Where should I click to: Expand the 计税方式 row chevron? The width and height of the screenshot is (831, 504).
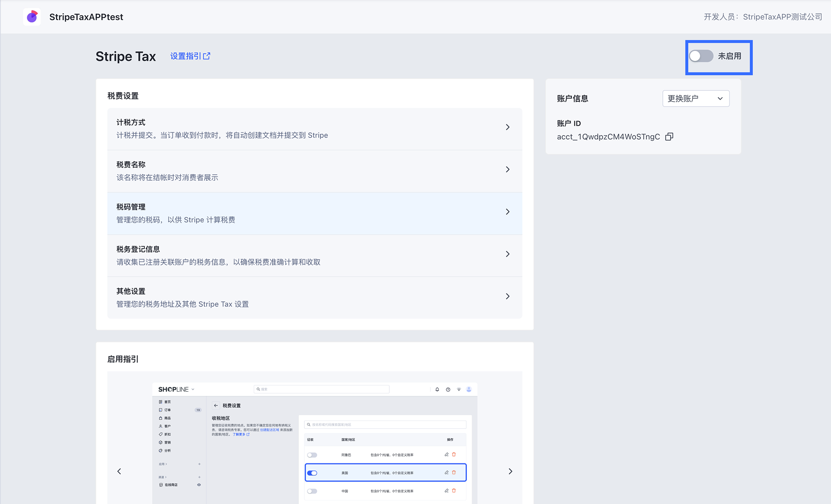point(507,127)
